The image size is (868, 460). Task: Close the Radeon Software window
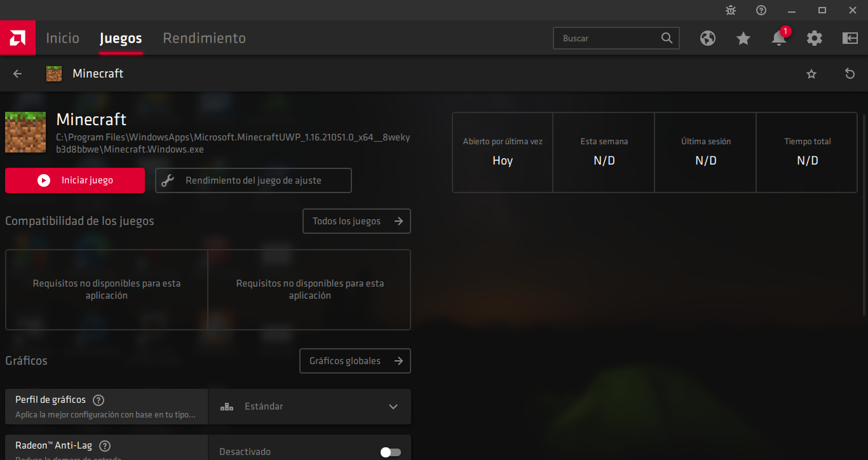coord(853,10)
